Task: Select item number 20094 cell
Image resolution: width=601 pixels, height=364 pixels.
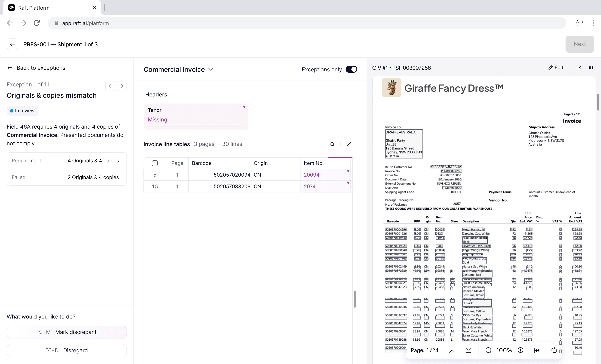Action: (x=325, y=175)
